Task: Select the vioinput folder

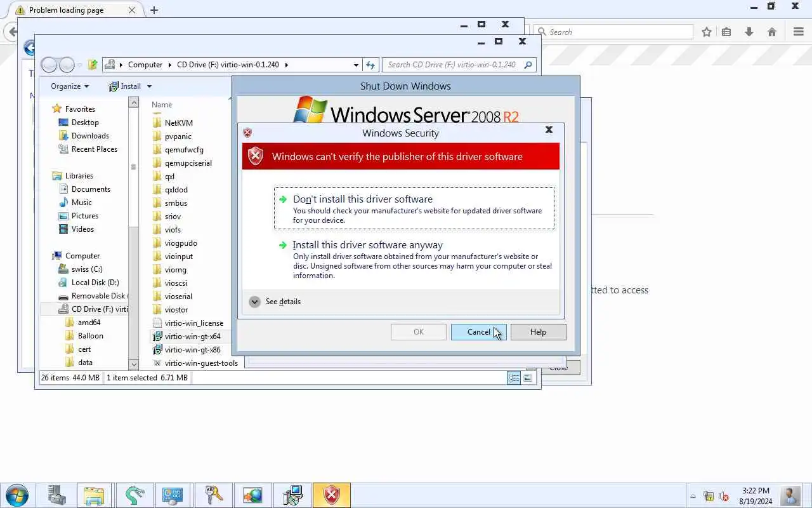Action: [178, 257]
